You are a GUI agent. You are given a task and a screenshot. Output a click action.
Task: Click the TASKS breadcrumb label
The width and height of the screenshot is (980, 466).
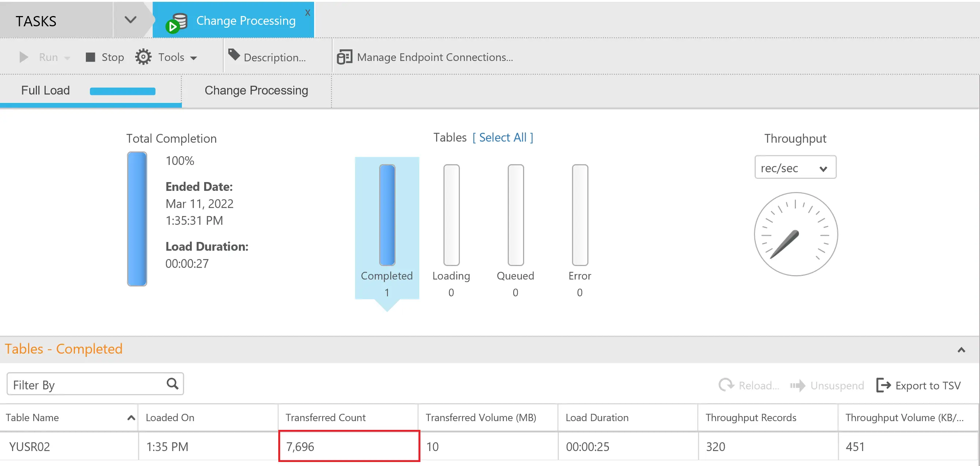pyautogui.click(x=36, y=21)
